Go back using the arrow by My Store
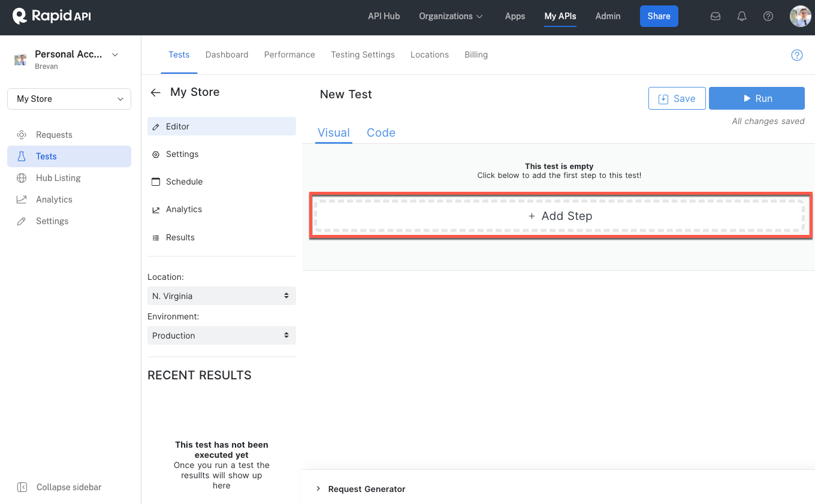815x504 pixels. pos(156,92)
